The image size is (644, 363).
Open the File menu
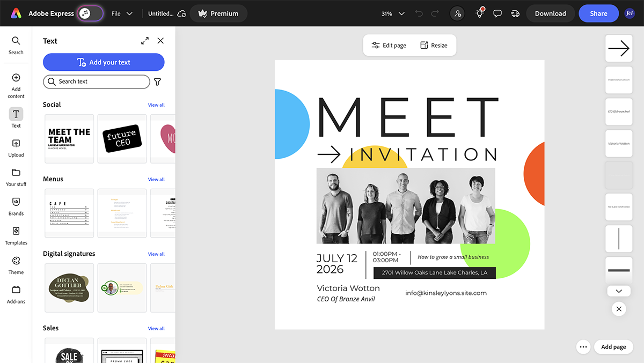click(122, 13)
